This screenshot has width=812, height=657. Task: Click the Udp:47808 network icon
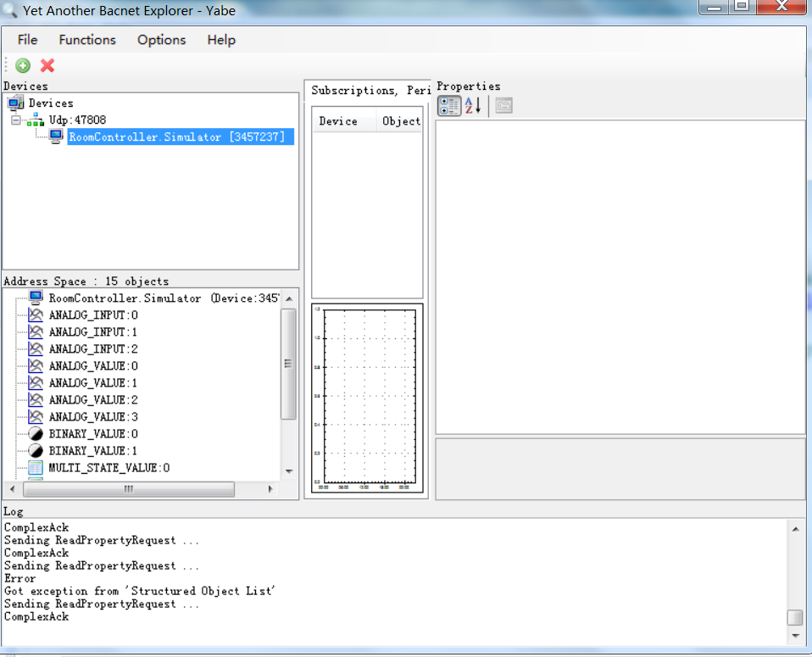point(36,120)
